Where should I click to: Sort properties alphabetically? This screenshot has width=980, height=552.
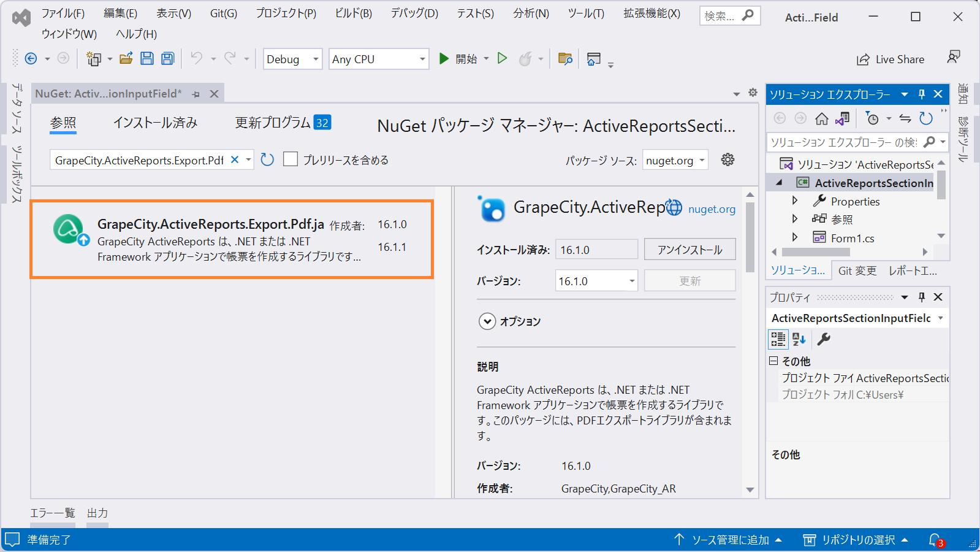(799, 339)
